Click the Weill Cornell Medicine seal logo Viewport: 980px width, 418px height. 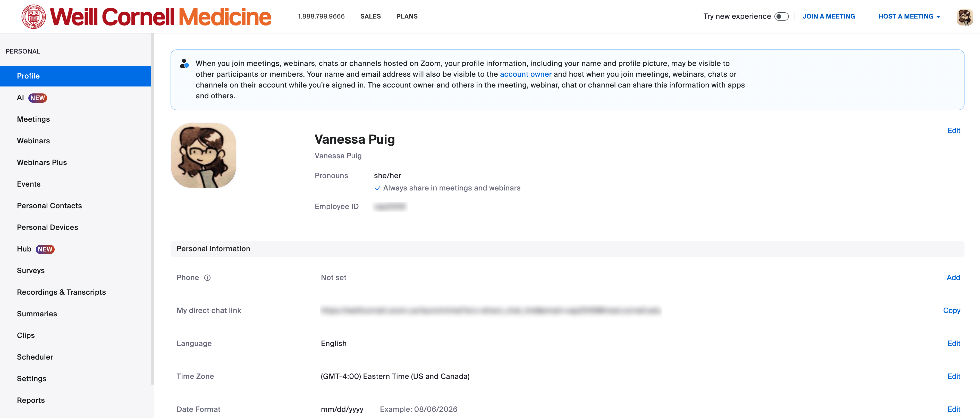point(33,17)
